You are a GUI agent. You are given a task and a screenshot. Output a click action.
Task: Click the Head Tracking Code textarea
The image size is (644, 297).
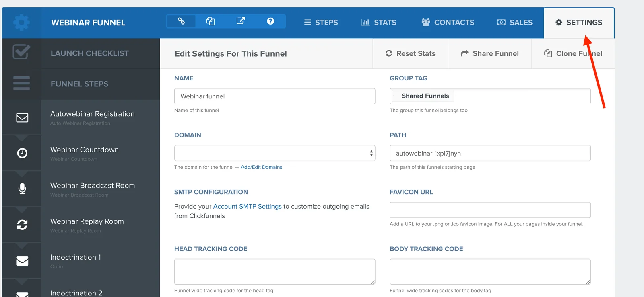click(x=275, y=272)
